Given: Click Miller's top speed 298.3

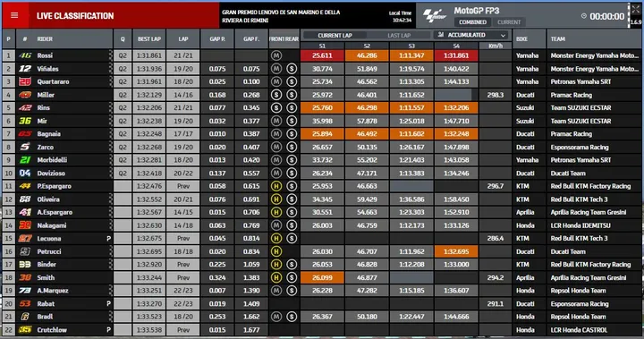Looking at the screenshot, I should [496, 95].
